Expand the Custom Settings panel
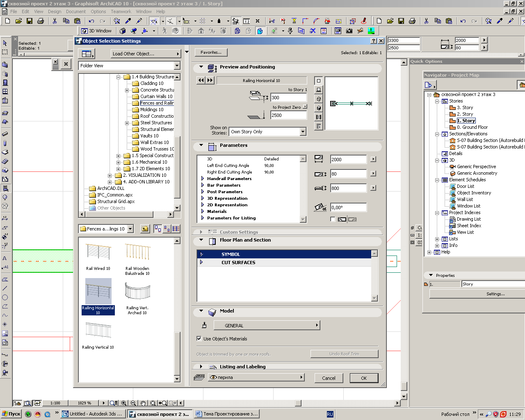The width and height of the screenshot is (525, 420). [201, 232]
